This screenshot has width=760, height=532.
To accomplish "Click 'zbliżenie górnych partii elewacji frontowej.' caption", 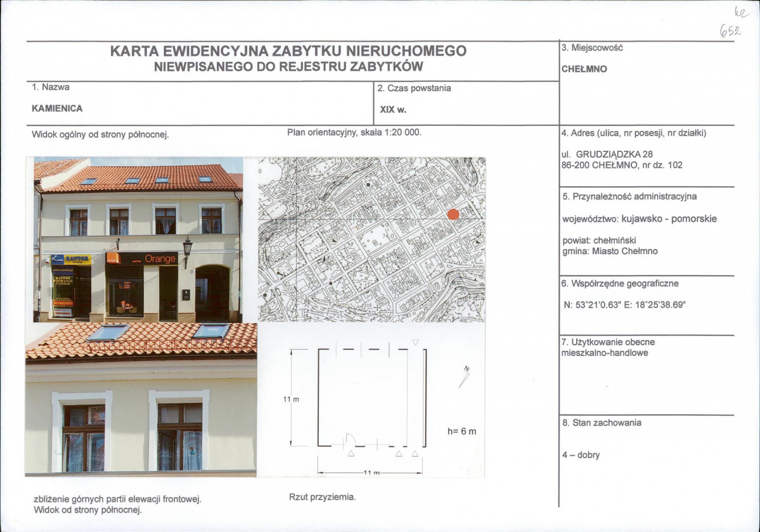I will click(x=117, y=499).
